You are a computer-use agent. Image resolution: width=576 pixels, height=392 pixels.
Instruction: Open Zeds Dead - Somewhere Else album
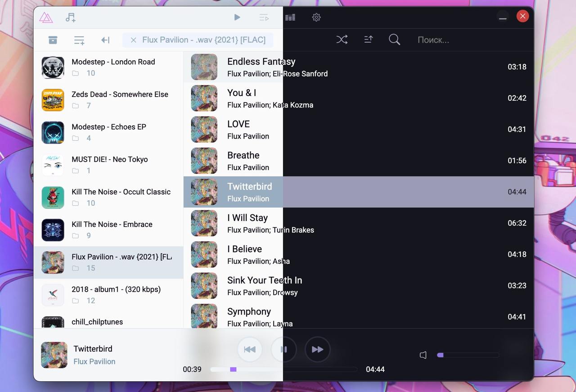108,100
